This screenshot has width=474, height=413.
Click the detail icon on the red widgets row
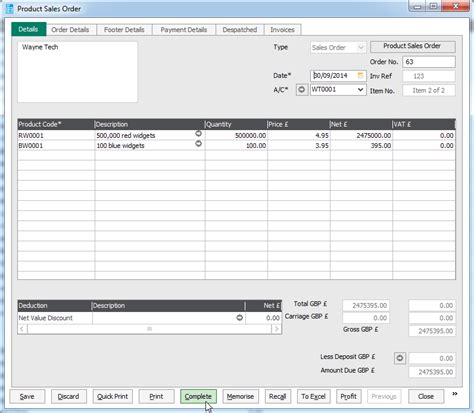tap(198, 134)
